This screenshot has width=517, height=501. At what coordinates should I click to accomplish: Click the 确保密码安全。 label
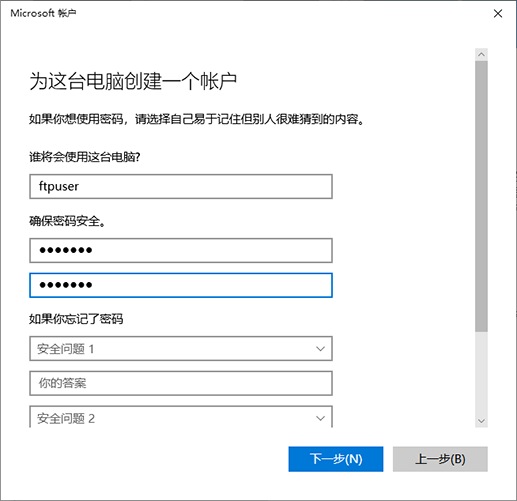67,221
